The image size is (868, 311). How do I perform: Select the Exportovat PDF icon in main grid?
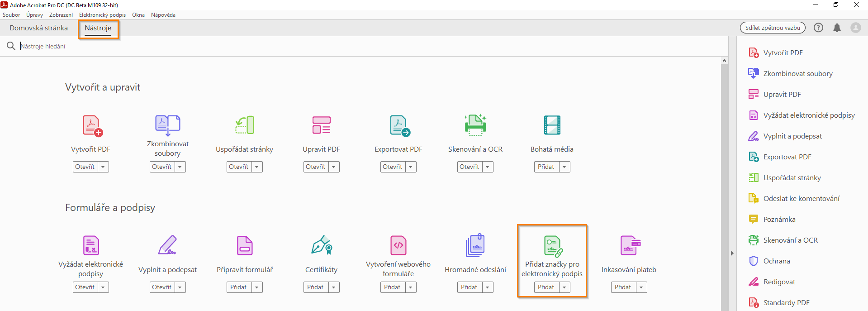tap(400, 126)
